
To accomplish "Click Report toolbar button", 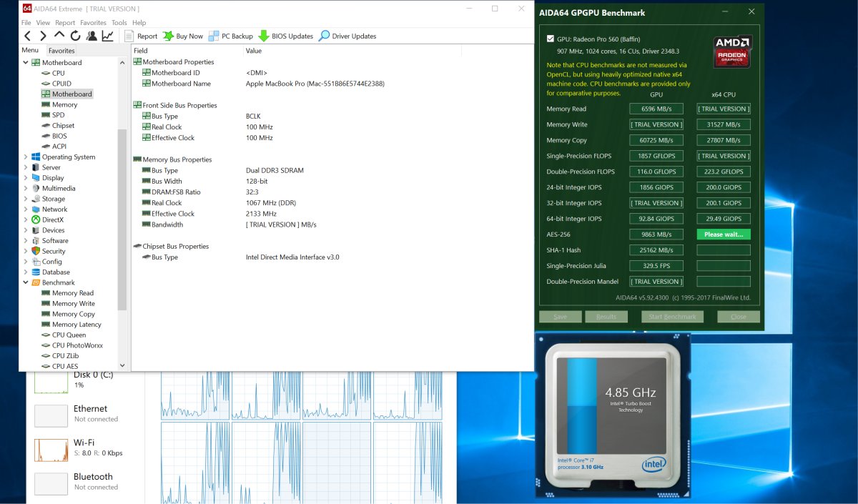I will (x=141, y=36).
